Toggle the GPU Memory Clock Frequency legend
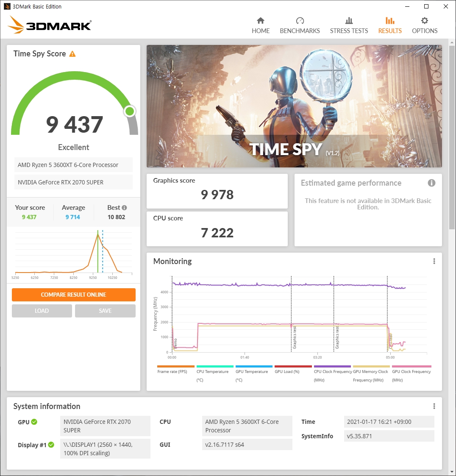456x476 pixels. [371, 374]
